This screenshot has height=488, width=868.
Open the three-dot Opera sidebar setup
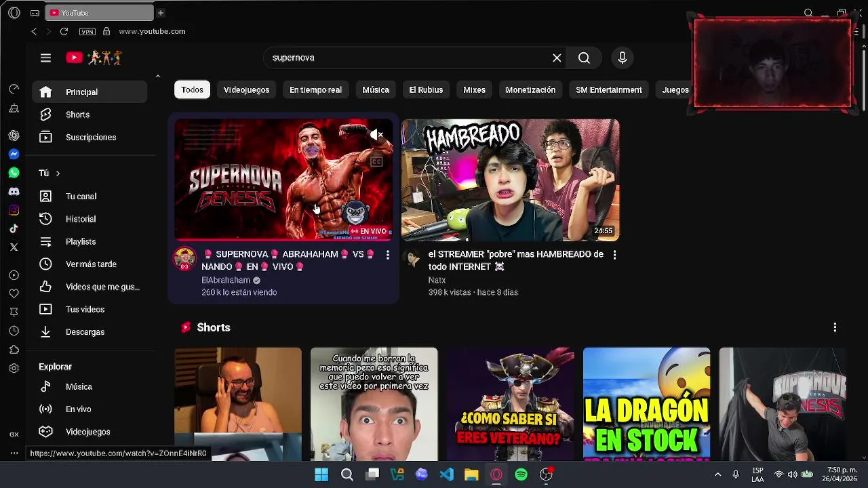tap(14, 453)
